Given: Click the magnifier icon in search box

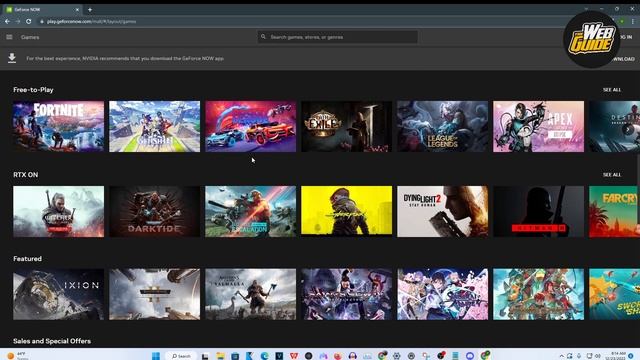Looking at the screenshot, I should pos(263,37).
